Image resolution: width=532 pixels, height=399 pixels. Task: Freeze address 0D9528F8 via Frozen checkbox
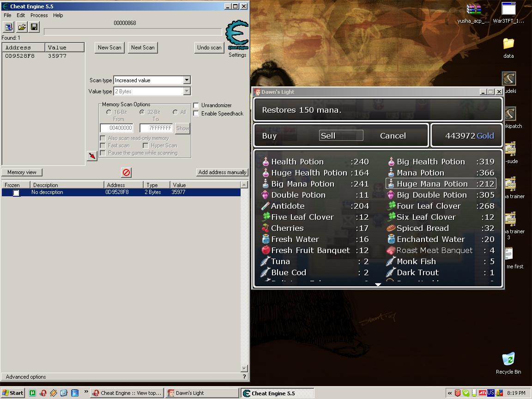coord(16,193)
